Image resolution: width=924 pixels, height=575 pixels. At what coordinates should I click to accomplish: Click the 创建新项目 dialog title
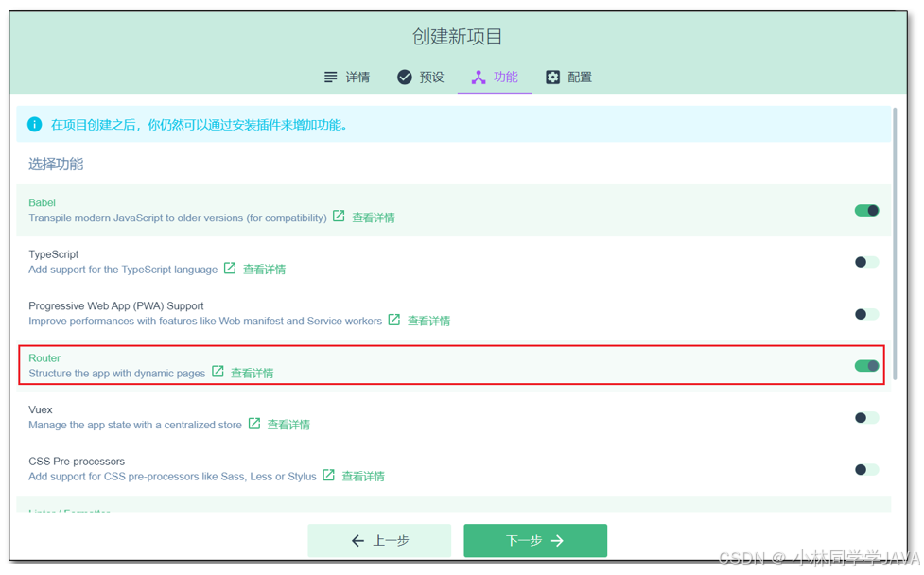point(458,37)
